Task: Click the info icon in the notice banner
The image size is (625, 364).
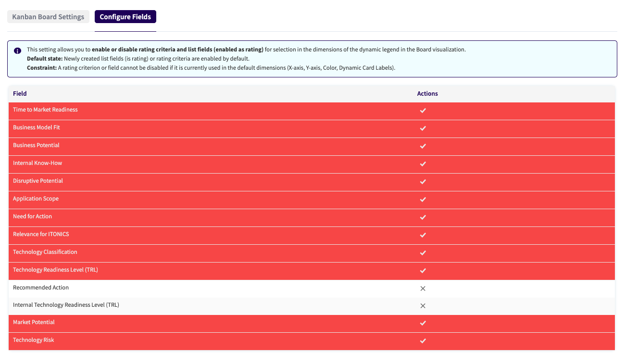Action: [17, 50]
